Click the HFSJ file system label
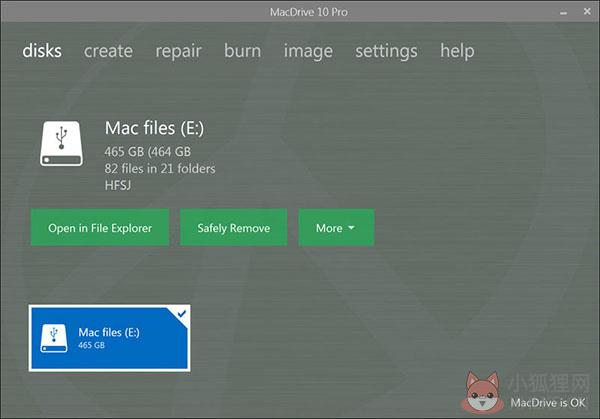 pyautogui.click(x=118, y=186)
